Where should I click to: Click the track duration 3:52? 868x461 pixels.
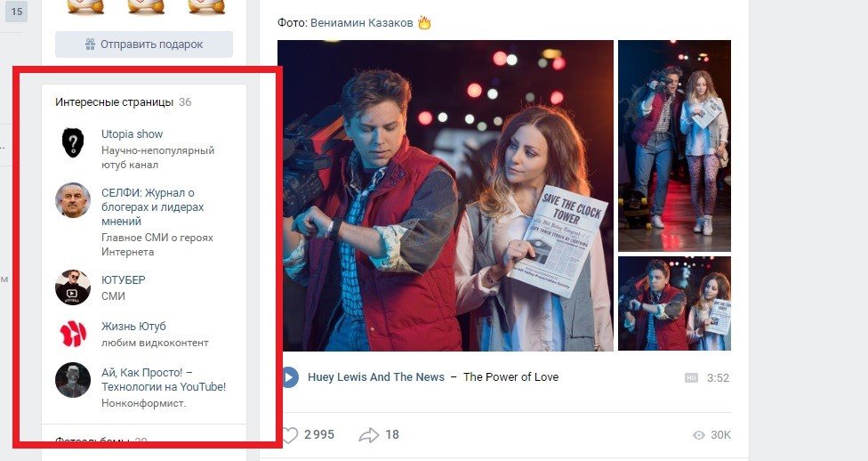pos(718,378)
